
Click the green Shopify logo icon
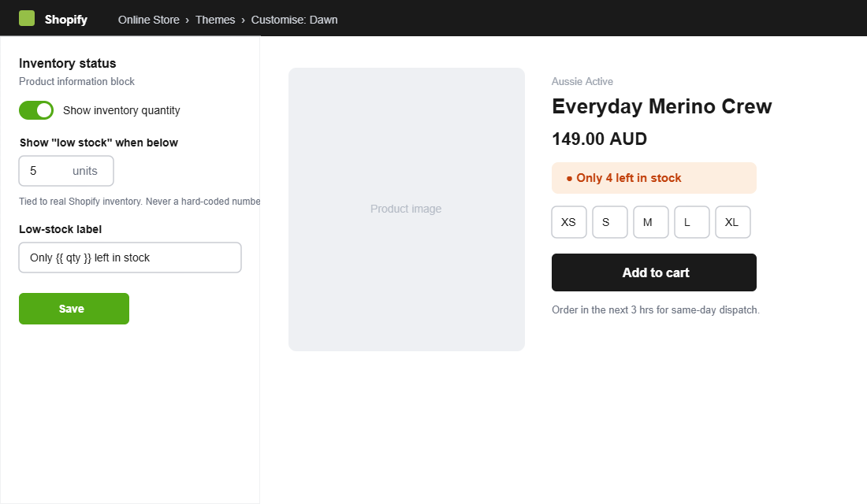tap(27, 18)
